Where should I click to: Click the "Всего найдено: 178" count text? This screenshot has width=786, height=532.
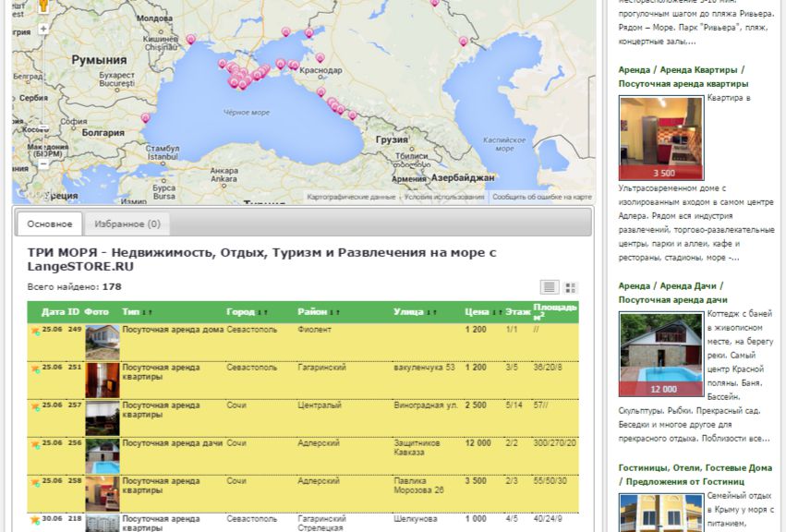click(x=74, y=287)
